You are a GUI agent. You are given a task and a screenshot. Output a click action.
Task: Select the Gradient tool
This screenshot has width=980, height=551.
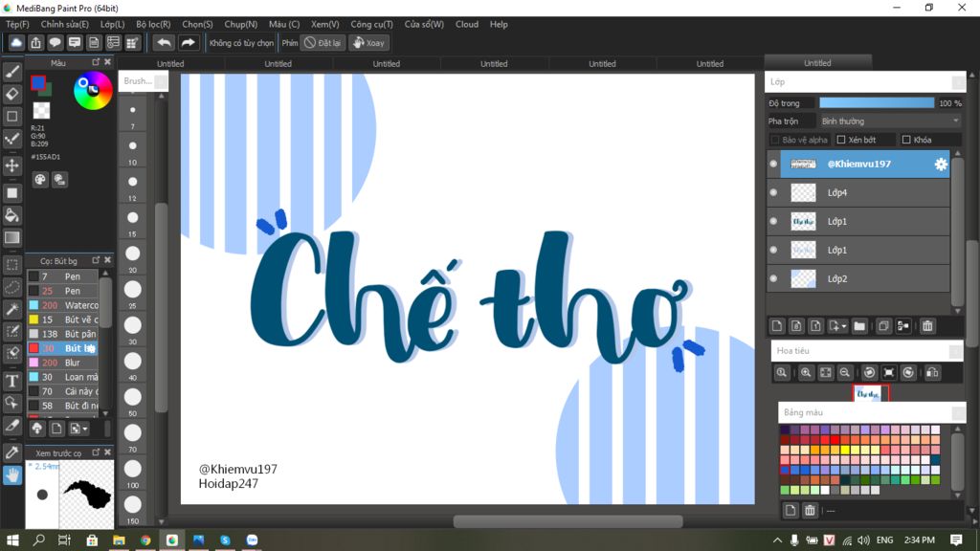pos(11,237)
